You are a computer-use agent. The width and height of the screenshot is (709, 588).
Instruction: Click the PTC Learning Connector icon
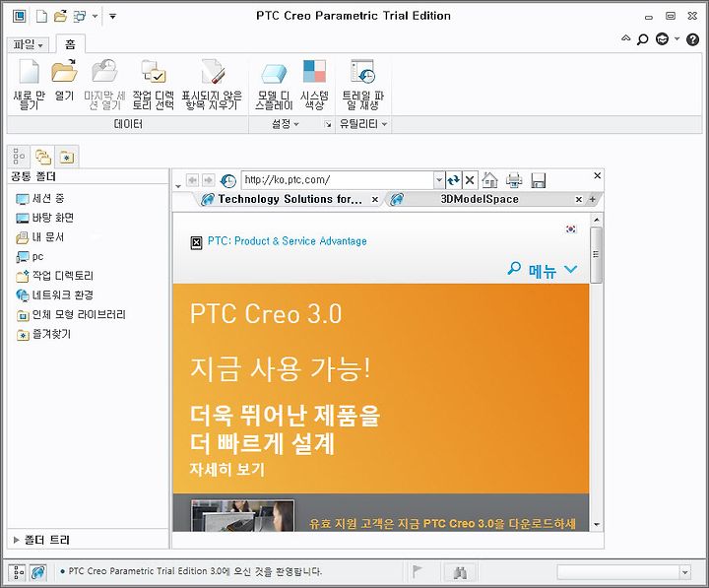click(662, 39)
